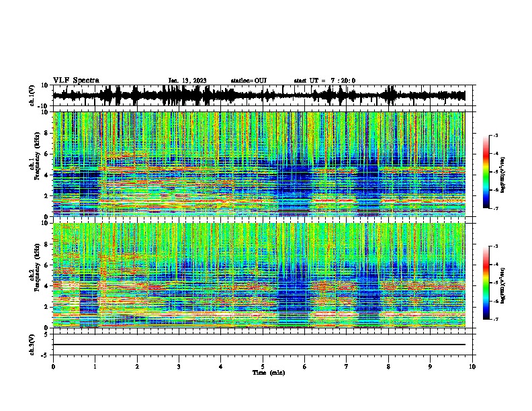Screen dimensions: 532x411
Task: Click the ch.1 spectrogram color scale bar
Action: pyautogui.click(x=486, y=172)
